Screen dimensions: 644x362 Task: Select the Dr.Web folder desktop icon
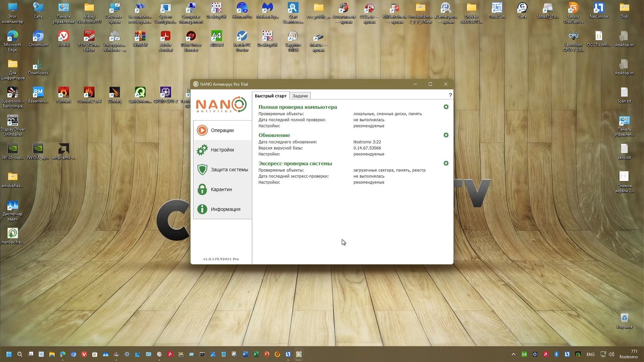coord(471,13)
